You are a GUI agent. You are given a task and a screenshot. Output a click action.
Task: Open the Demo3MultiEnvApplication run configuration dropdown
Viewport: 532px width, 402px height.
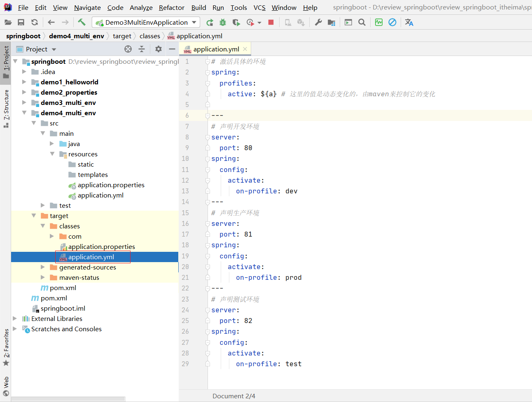point(146,22)
